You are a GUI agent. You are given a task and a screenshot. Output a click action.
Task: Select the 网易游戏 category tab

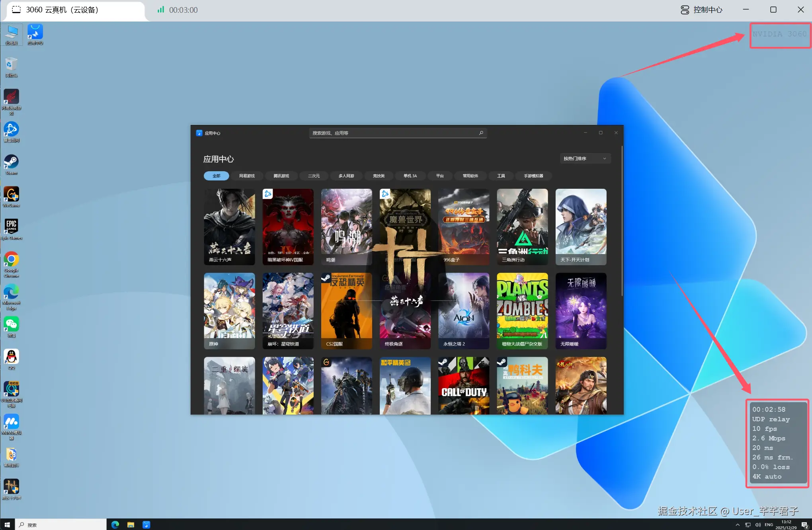point(247,176)
